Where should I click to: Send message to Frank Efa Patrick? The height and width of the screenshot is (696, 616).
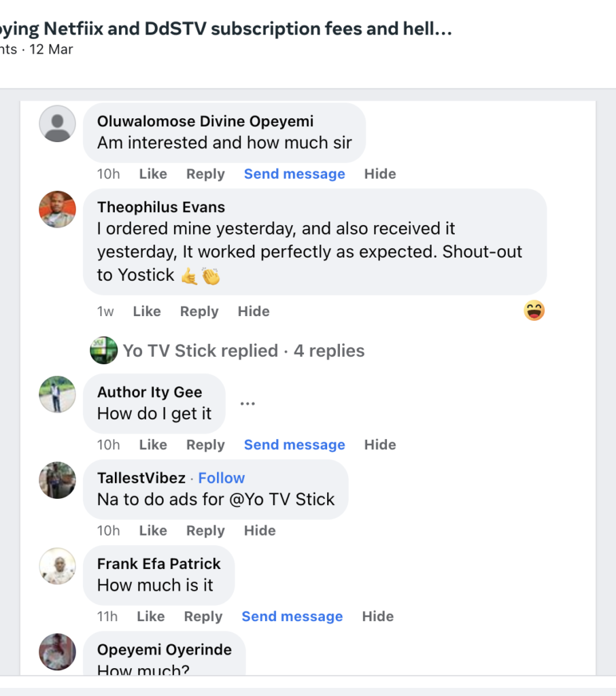point(292,616)
